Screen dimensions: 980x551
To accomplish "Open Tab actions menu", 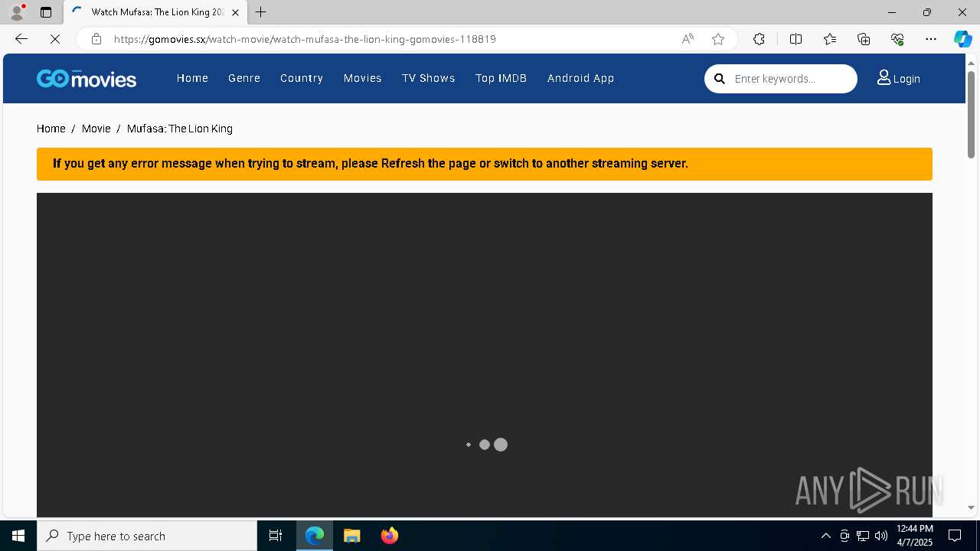I will (x=46, y=12).
